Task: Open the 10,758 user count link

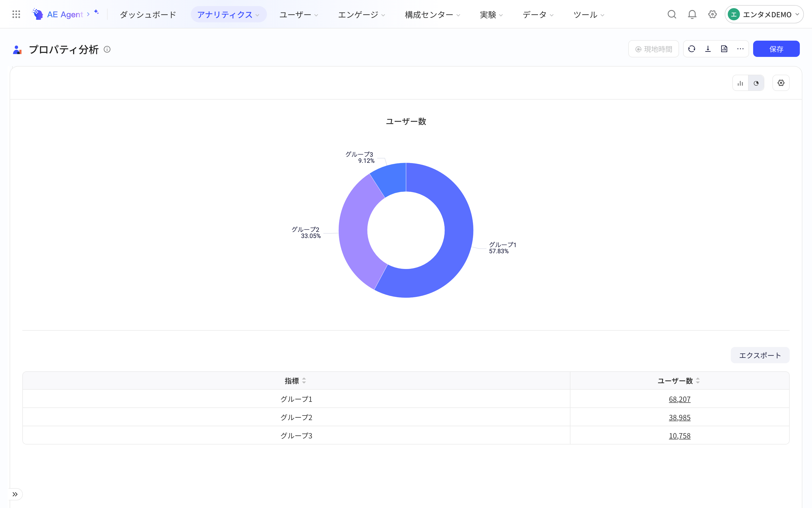Action: pyautogui.click(x=680, y=436)
